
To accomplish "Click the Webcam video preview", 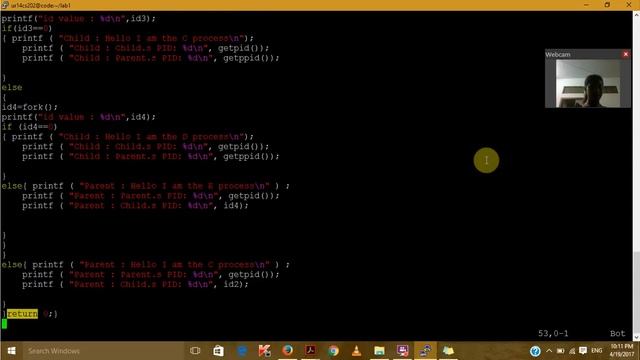I will [x=588, y=84].
